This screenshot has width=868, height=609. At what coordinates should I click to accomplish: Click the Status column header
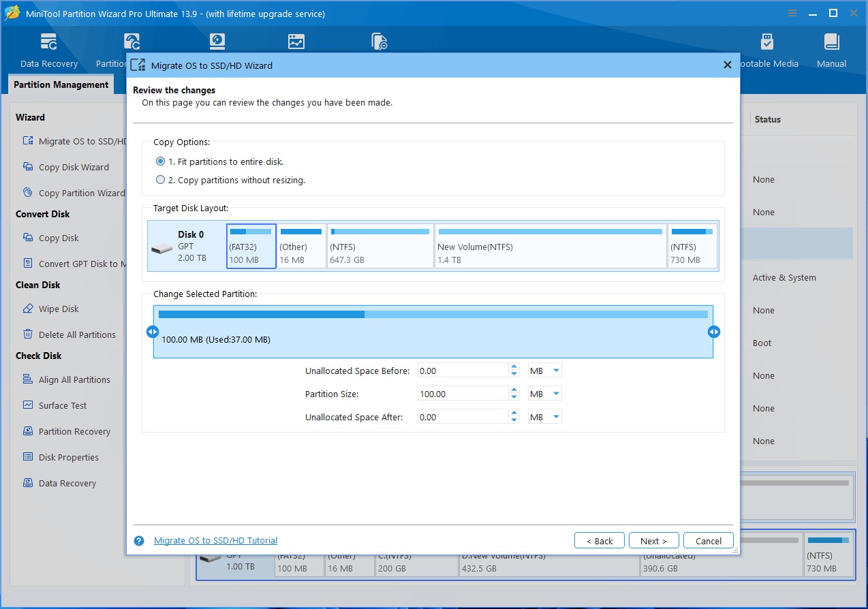(x=767, y=119)
